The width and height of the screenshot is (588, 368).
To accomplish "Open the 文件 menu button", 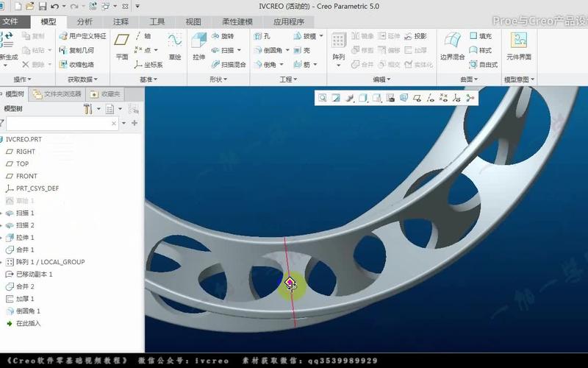I will (11, 22).
